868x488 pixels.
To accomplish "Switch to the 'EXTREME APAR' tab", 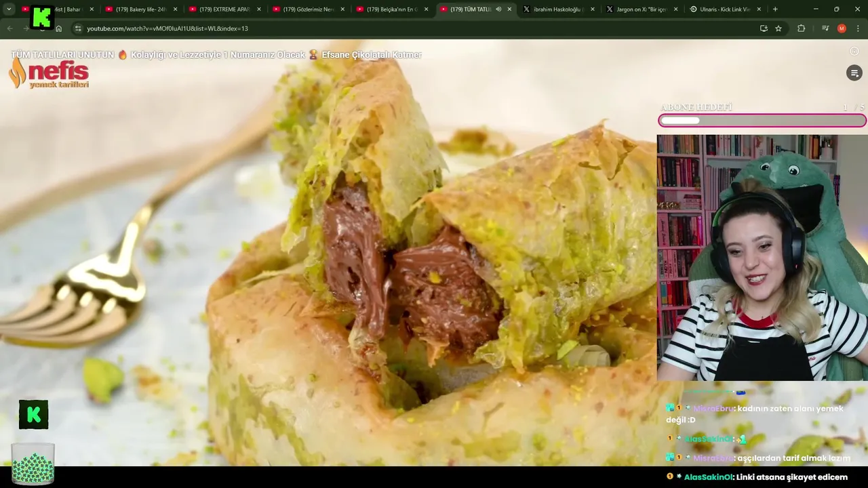I will (224, 9).
